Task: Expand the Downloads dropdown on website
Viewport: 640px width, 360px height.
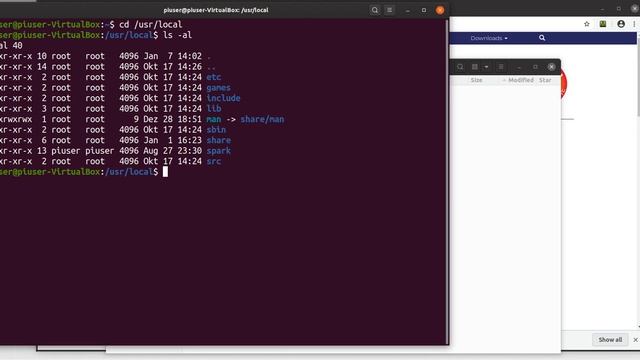Action: coord(489,38)
